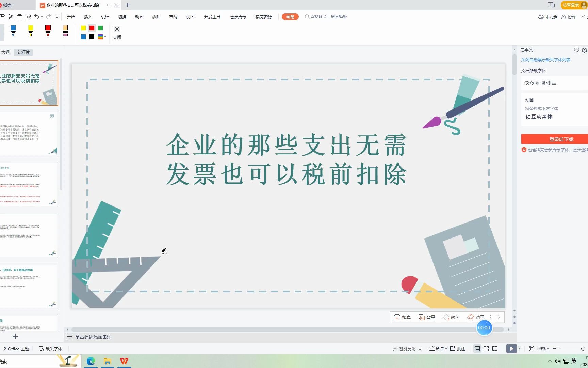Click the Print icon in quick access toolbar
Viewport: 588px width, 368px height.
click(x=19, y=16)
